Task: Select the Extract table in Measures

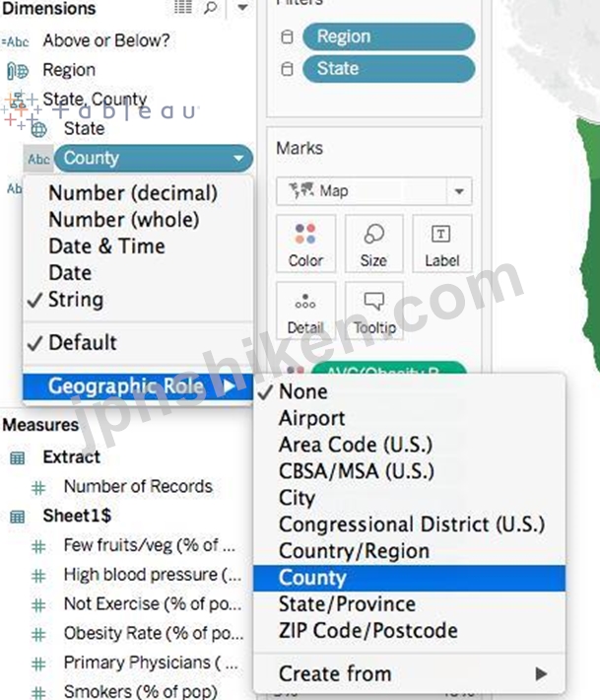Action: click(x=71, y=457)
